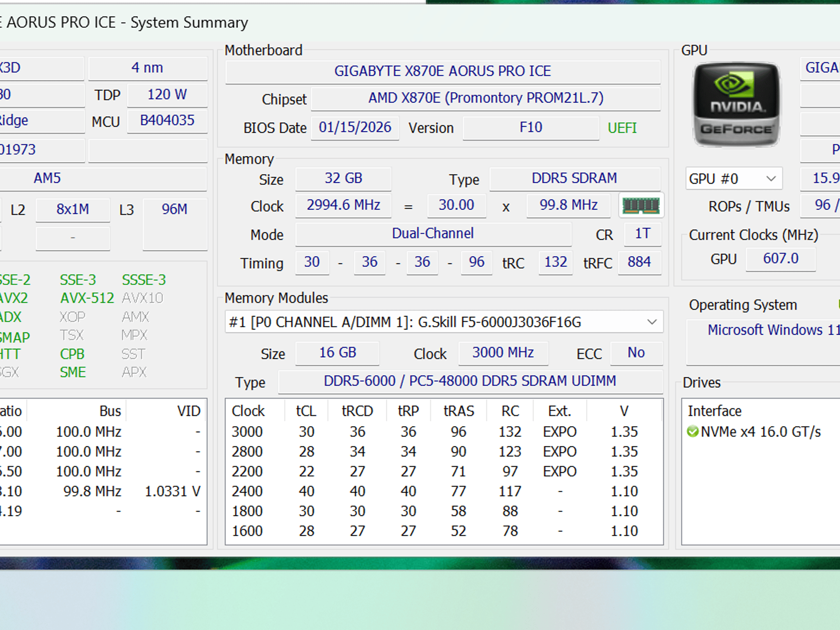
Task: Click the Ext. column header
Action: (x=560, y=411)
